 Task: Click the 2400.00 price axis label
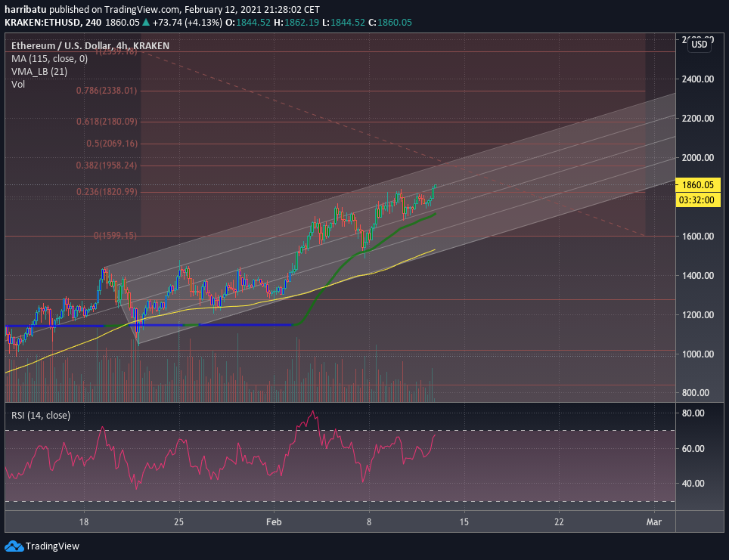tap(697, 79)
